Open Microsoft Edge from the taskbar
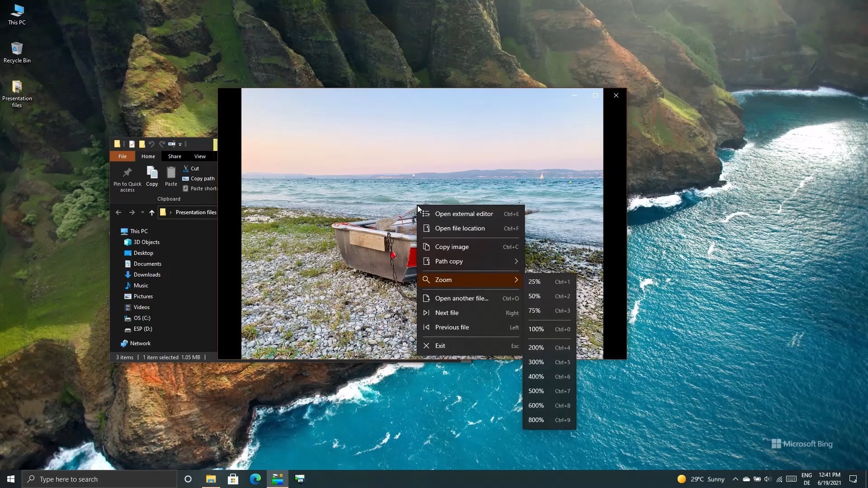868x488 pixels. click(x=255, y=479)
